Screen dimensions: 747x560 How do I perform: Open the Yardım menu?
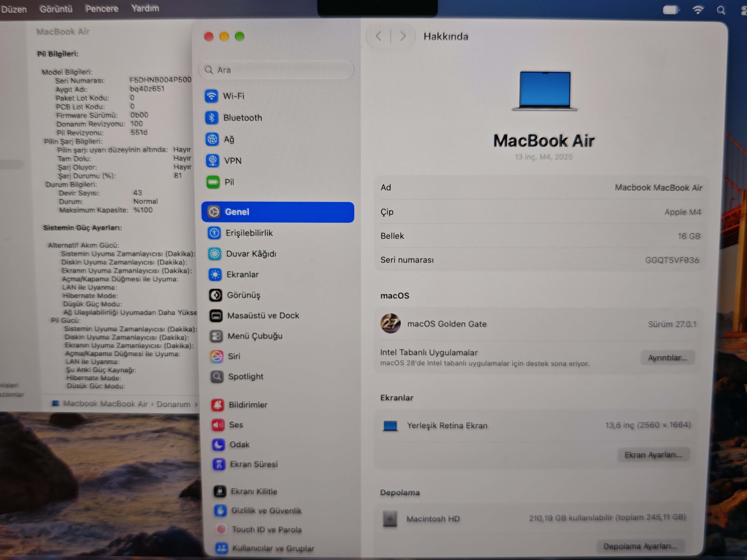pyautogui.click(x=145, y=8)
